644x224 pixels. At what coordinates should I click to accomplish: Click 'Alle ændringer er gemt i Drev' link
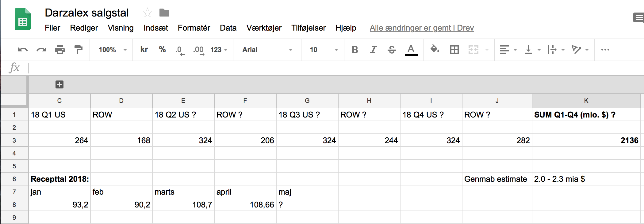[422, 28]
